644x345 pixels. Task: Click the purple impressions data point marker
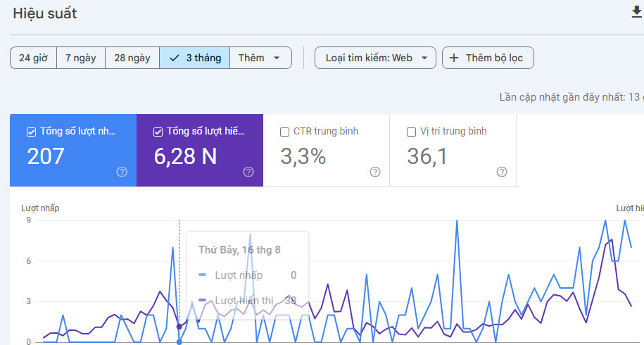(x=179, y=327)
